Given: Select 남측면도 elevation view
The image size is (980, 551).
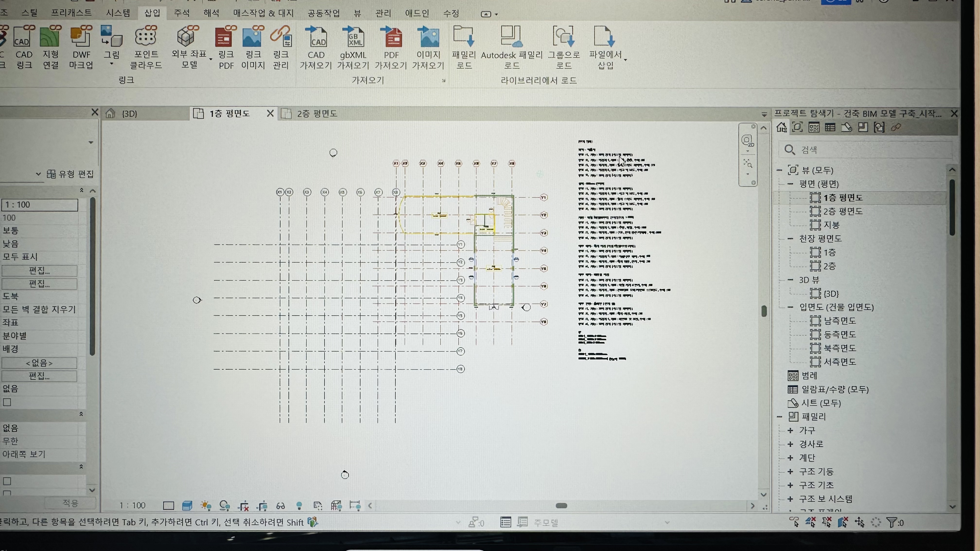Looking at the screenshot, I should [x=840, y=320].
